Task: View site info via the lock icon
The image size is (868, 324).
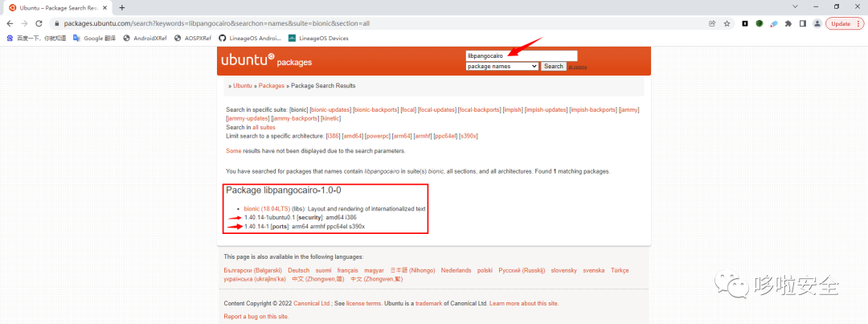Action: (x=56, y=24)
